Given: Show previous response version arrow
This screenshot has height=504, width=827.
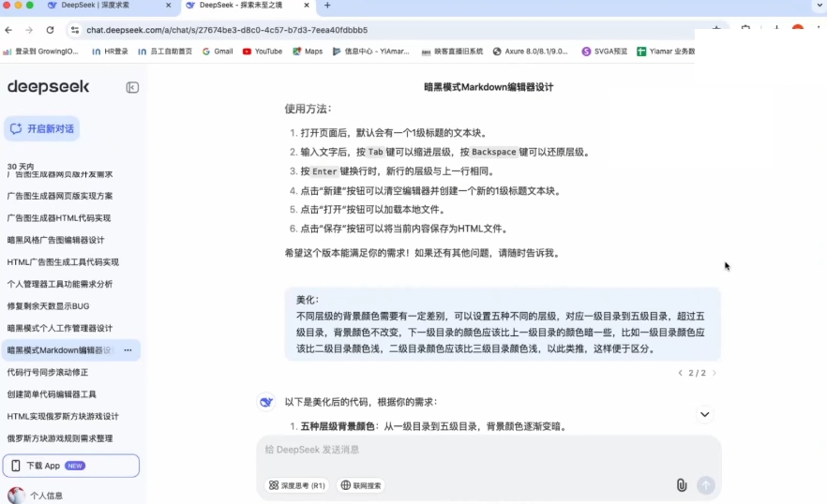Looking at the screenshot, I should click(x=681, y=373).
